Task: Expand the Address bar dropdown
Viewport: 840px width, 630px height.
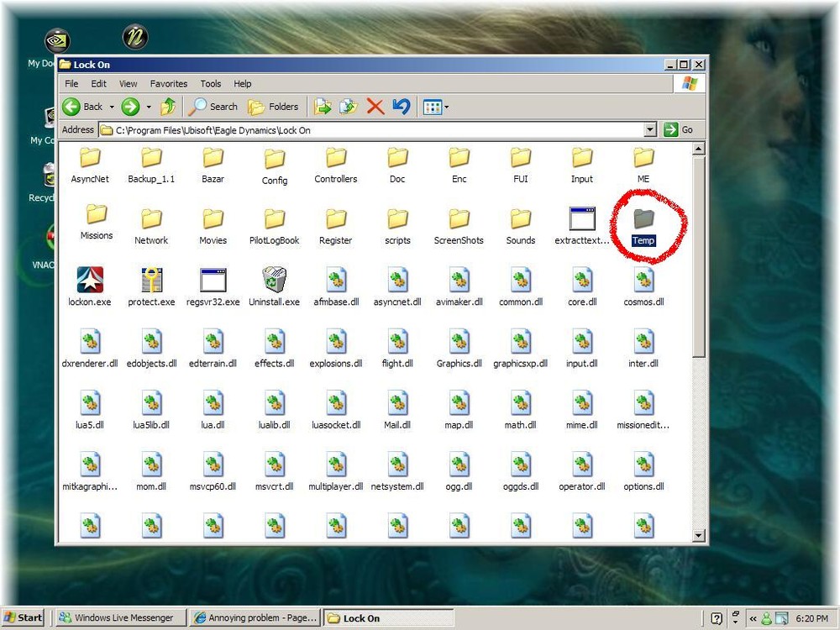Action: tap(651, 129)
